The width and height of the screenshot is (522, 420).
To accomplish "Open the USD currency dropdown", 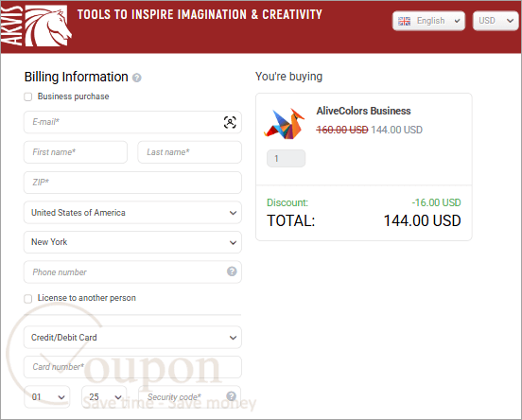I will [x=496, y=21].
